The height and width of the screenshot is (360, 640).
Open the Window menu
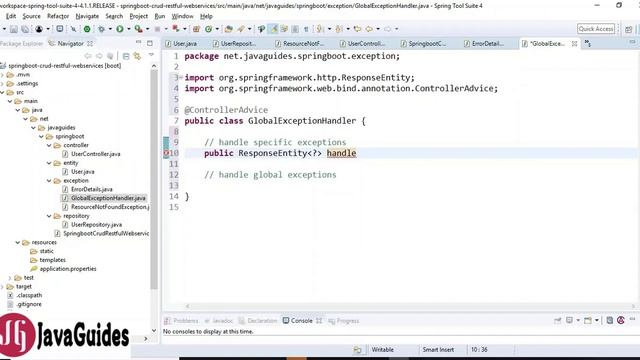(182, 16)
